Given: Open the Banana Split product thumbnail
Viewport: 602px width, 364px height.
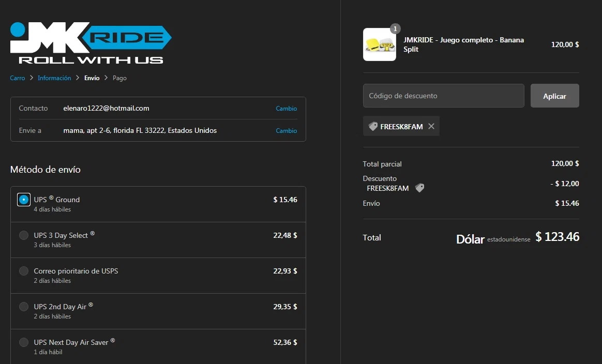Looking at the screenshot, I should [x=379, y=44].
